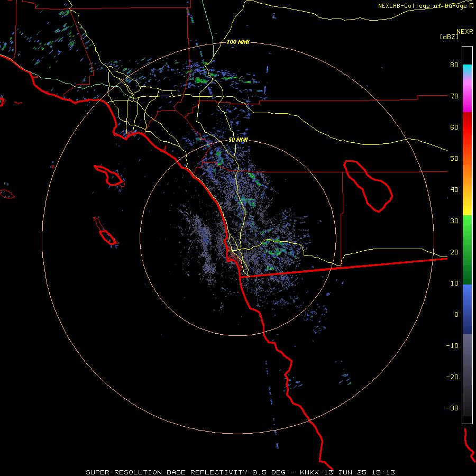The width and height of the screenshot is (476, 476).
Task: Click the "SUPER-RESOLUTION BASE REFLECTIVITY" caption text
Action: [x=167, y=472]
